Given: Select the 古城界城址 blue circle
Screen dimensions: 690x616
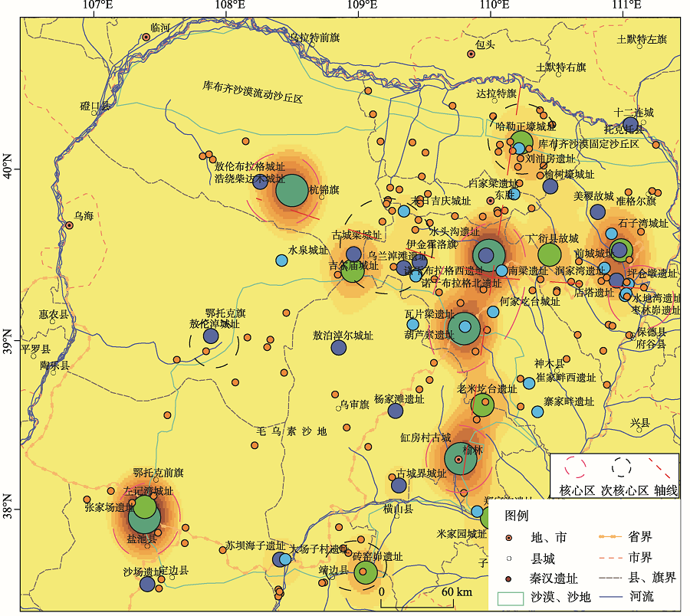Looking at the screenshot, I should pos(399,485).
